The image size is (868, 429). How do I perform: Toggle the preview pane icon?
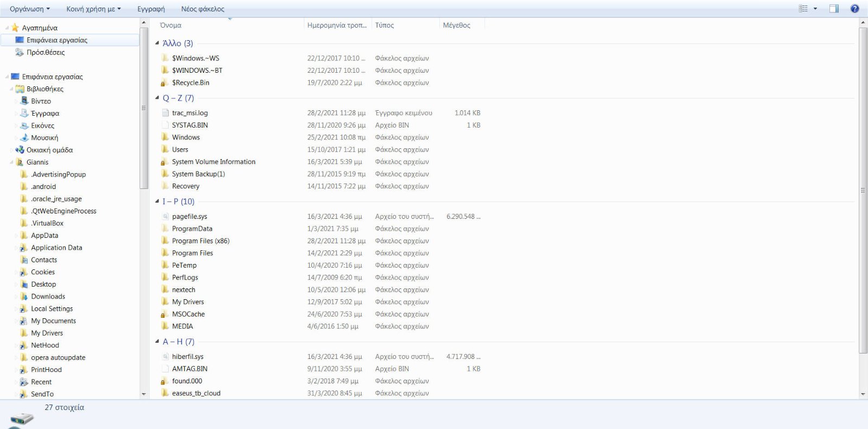[x=834, y=9]
